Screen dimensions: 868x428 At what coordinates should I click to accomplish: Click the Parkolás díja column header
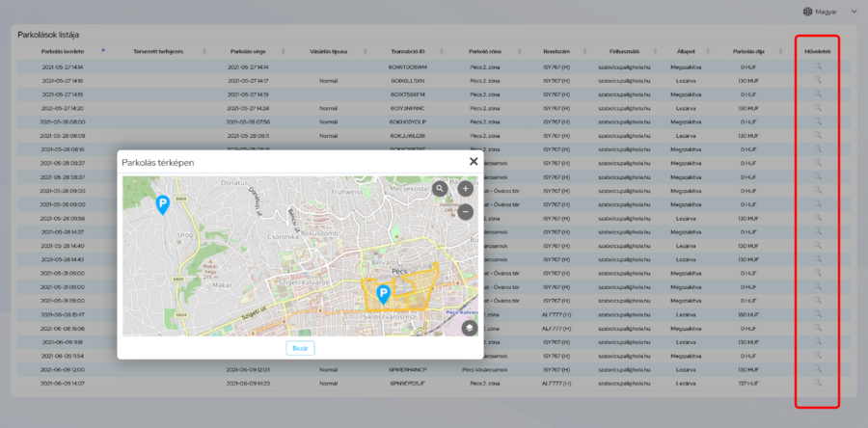[x=747, y=50]
